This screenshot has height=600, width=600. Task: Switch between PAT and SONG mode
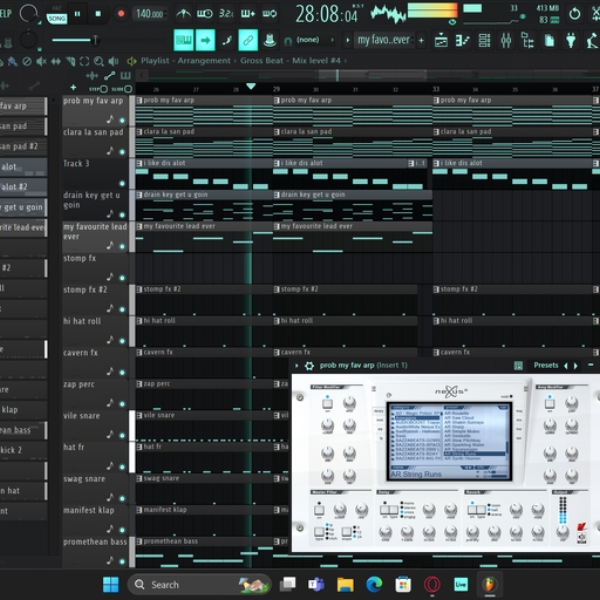click(x=57, y=14)
